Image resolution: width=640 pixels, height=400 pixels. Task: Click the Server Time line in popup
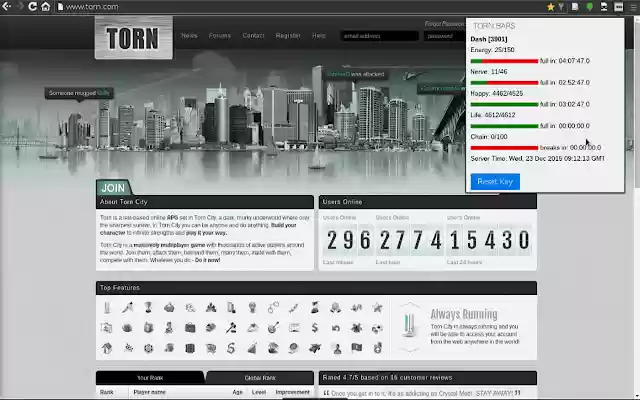coord(537,158)
